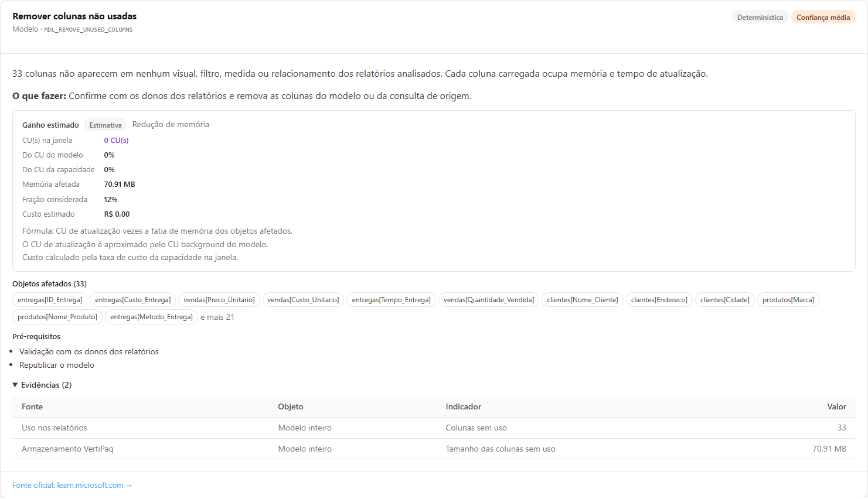Click the vendas[Preco_Unitario] chip
Screen dimensions: 868x499
[x=219, y=300]
